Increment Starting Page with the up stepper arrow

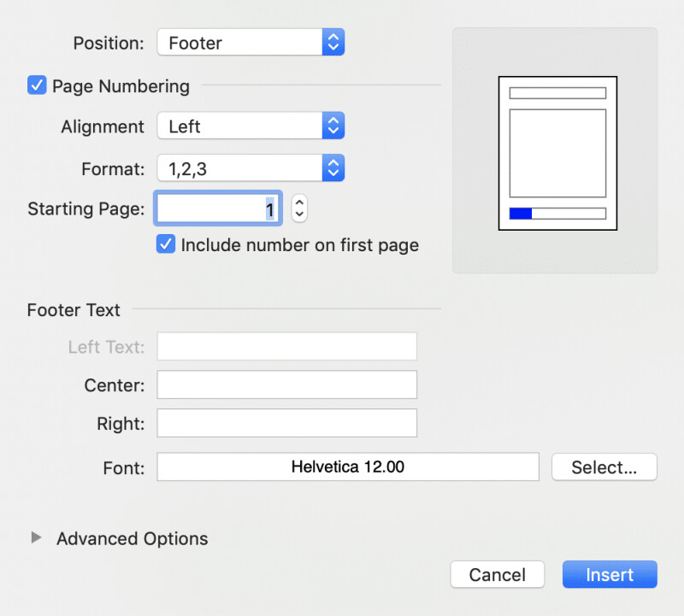point(298,202)
